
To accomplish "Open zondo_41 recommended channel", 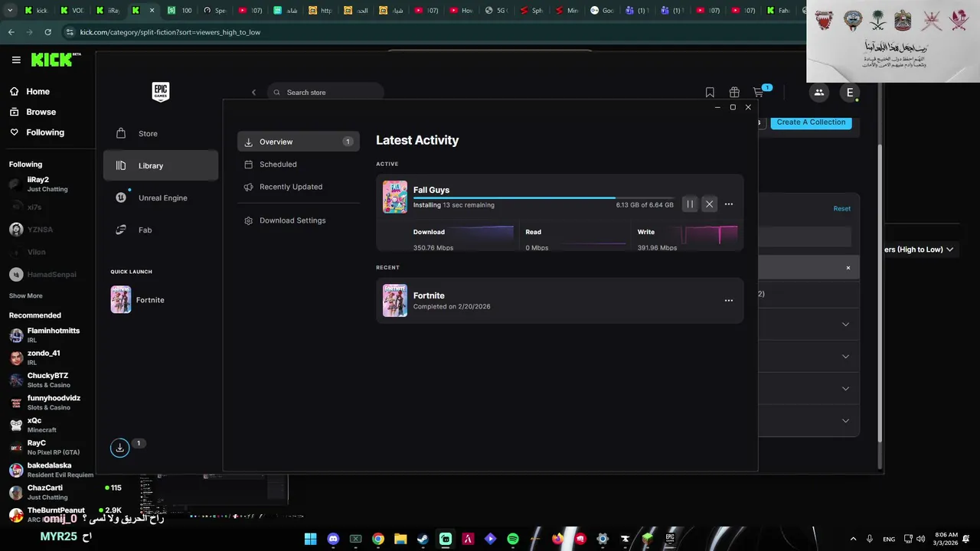I will (47, 357).
